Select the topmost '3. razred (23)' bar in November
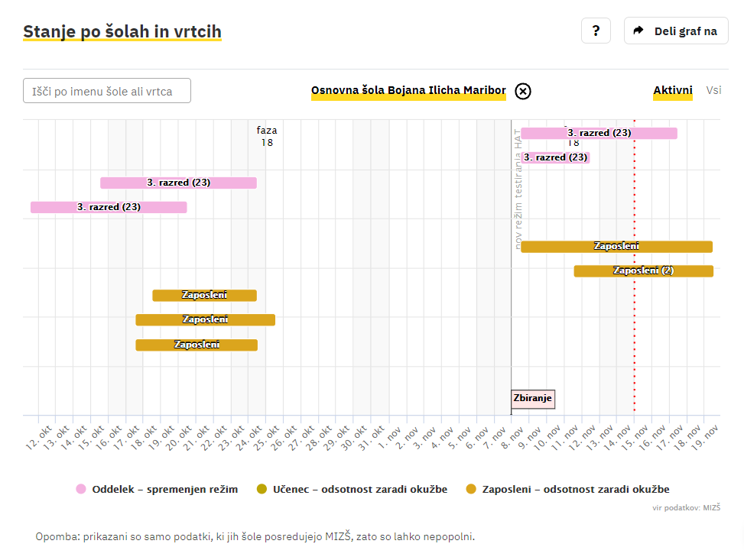 (x=599, y=133)
